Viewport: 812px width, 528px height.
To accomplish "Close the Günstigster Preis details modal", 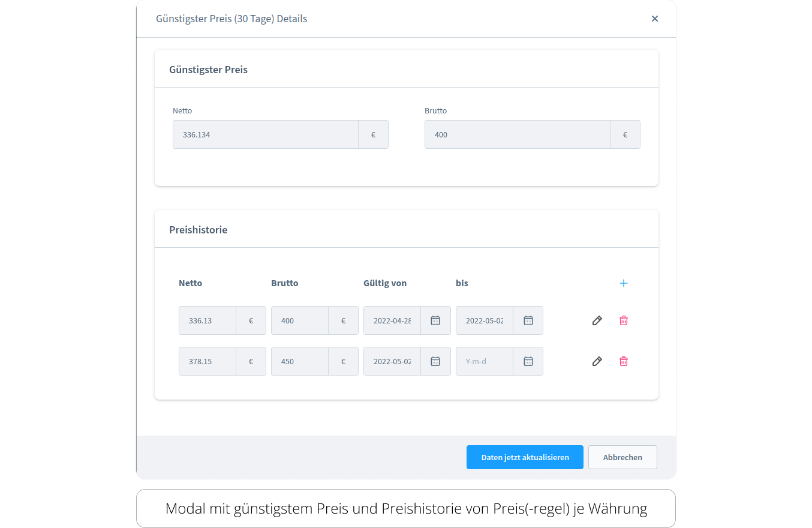I will tap(655, 19).
